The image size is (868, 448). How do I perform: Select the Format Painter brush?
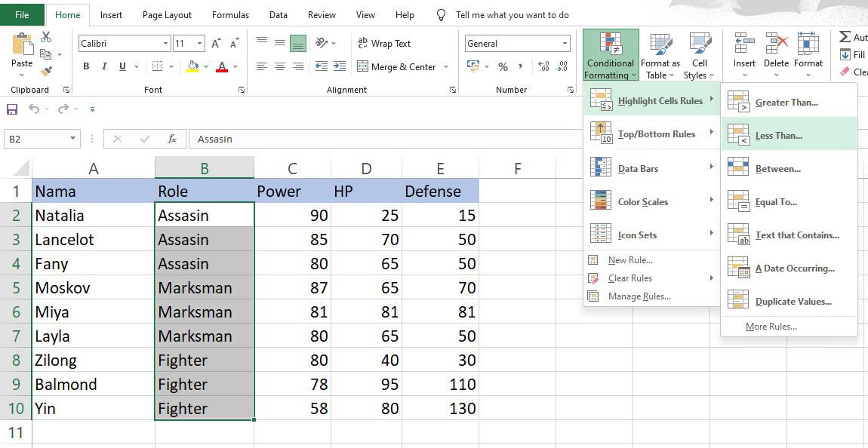click(x=46, y=71)
